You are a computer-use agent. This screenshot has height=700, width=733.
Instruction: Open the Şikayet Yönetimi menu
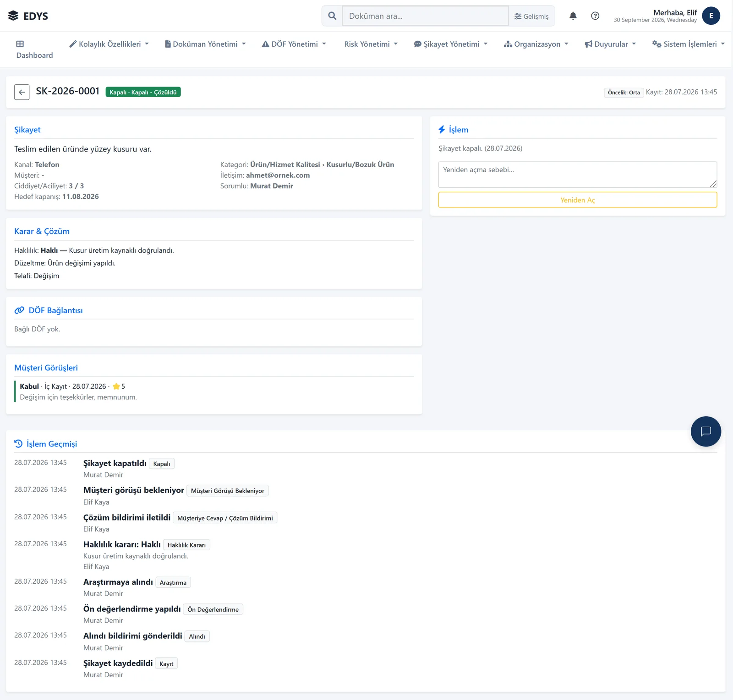pos(451,44)
